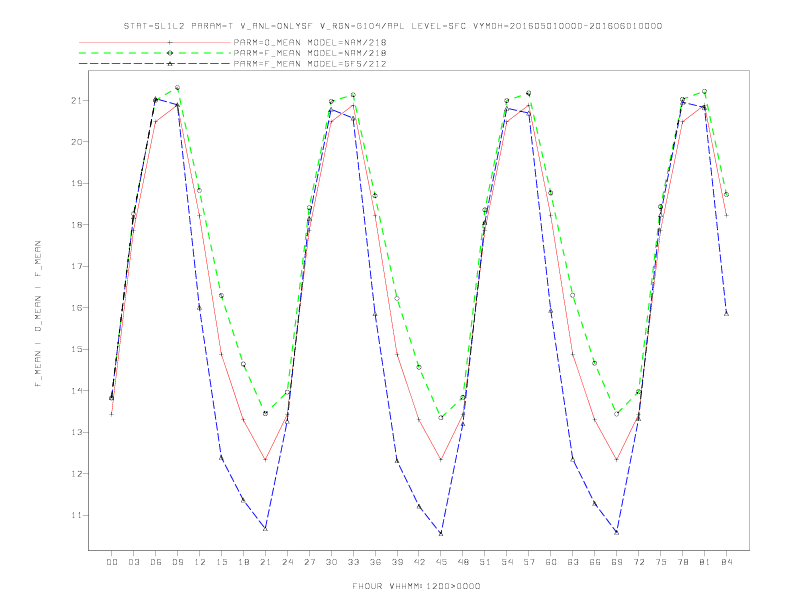Viewport: 792px width, 612px height.
Task: Click x-axis tick label 36
Action: click(375, 562)
